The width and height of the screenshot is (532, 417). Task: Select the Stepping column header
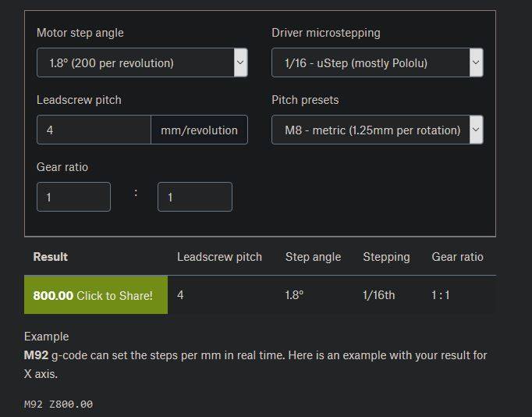coord(386,257)
